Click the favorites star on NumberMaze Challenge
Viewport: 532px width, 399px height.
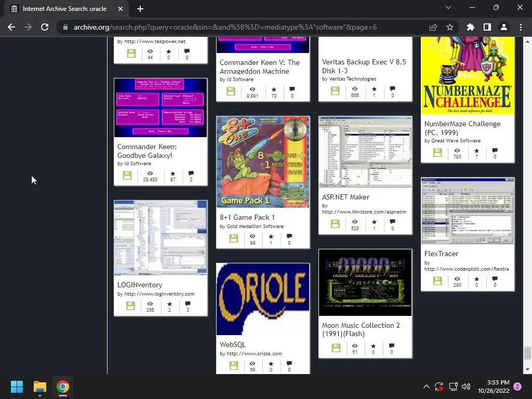[477, 151]
